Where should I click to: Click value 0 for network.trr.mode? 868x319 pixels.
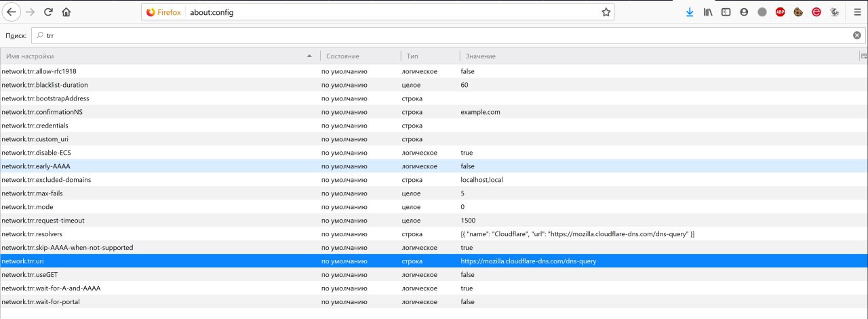(x=462, y=207)
